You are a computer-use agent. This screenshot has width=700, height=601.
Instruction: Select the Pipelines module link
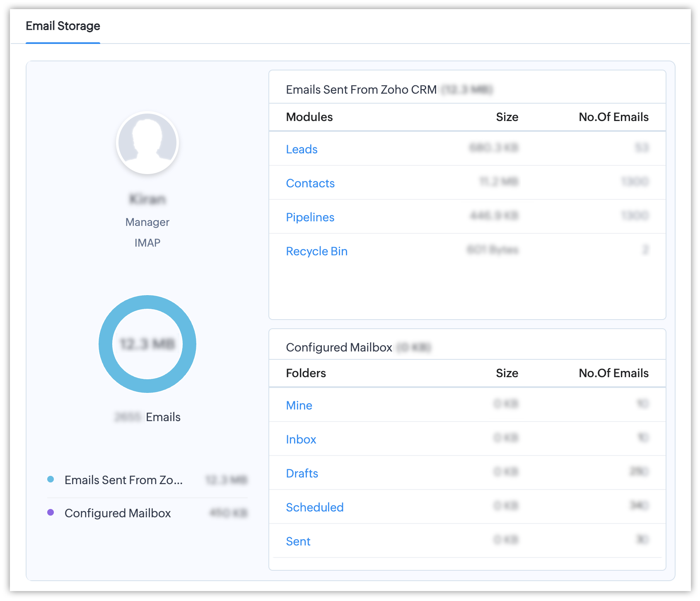click(310, 217)
